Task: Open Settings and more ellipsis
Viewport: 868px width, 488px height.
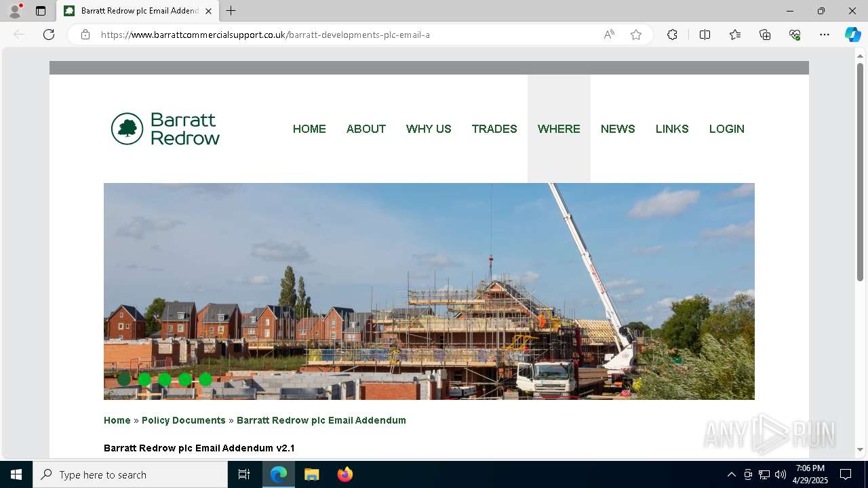Action: (825, 35)
